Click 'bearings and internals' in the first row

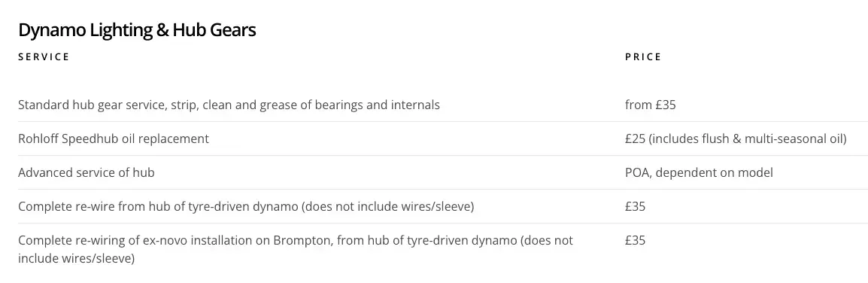pyautogui.click(x=378, y=105)
